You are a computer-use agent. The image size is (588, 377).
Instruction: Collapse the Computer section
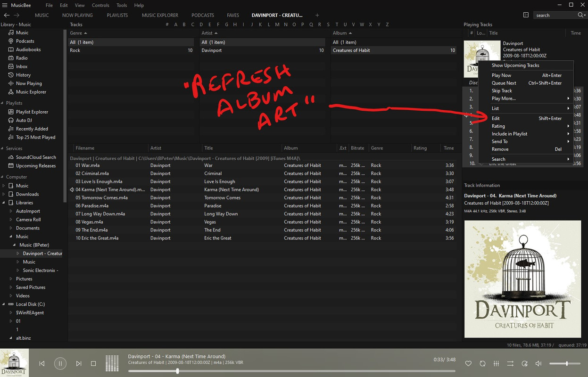point(2,177)
